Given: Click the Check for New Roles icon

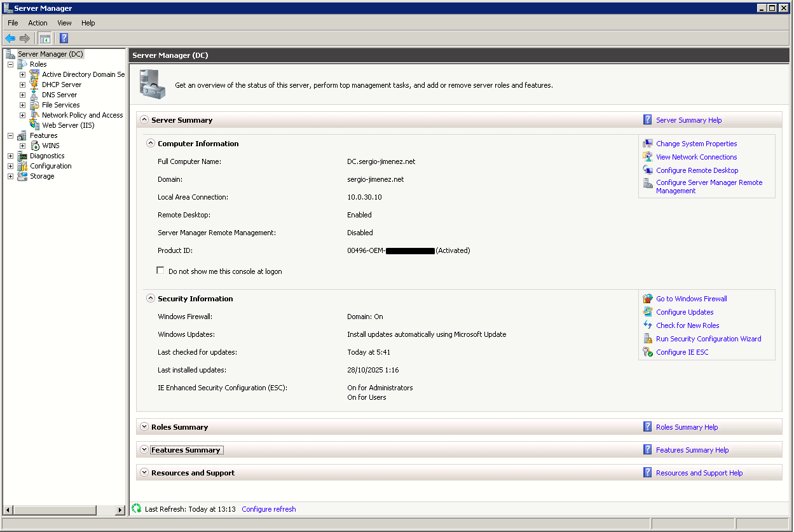Looking at the screenshot, I should pos(648,325).
